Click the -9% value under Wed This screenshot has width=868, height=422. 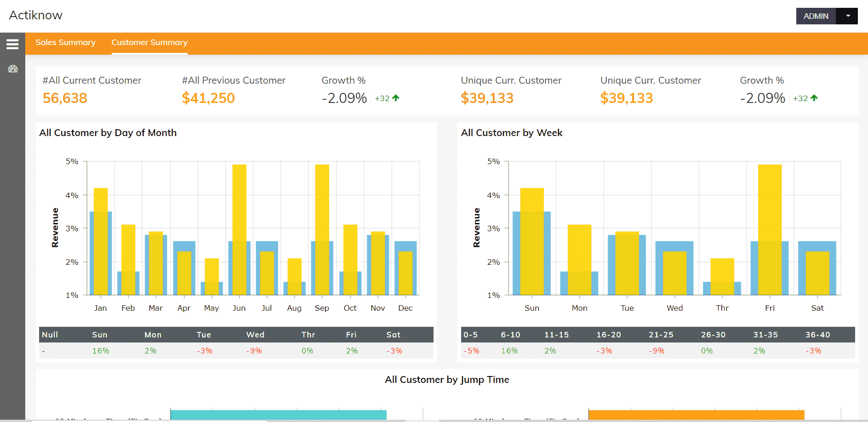click(254, 351)
